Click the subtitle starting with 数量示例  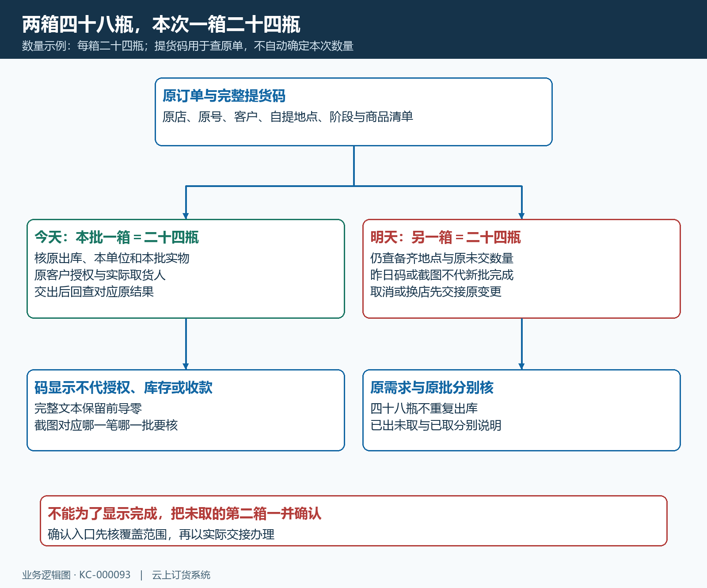188,46
